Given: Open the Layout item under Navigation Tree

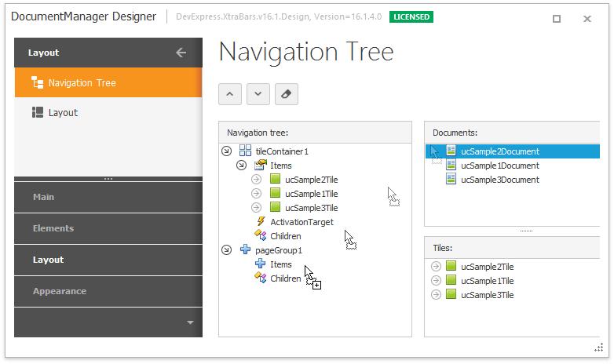Looking at the screenshot, I should (x=108, y=113).
